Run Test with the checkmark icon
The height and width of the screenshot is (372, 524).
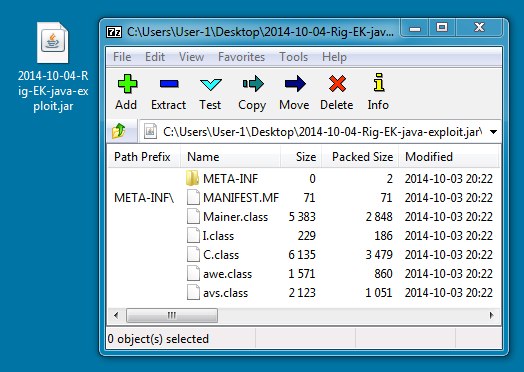tap(211, 85)
